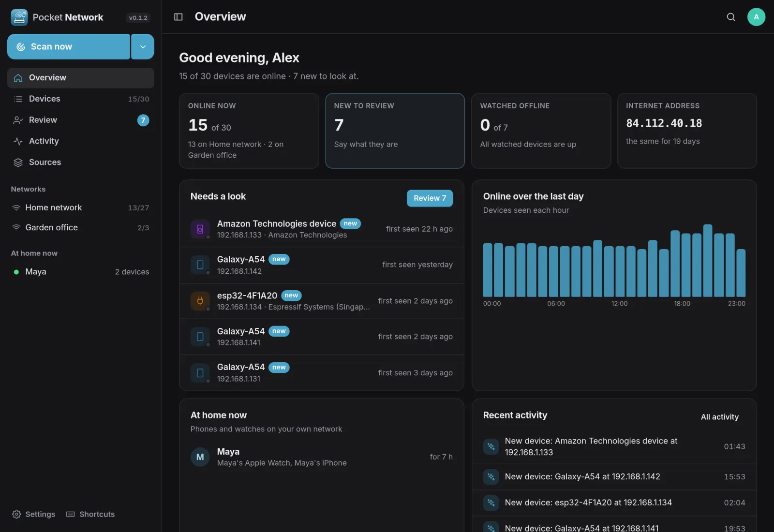Viewport: 774px width, 532px height.
Task: Click the Pocket Network app logo
Action: 19,17
